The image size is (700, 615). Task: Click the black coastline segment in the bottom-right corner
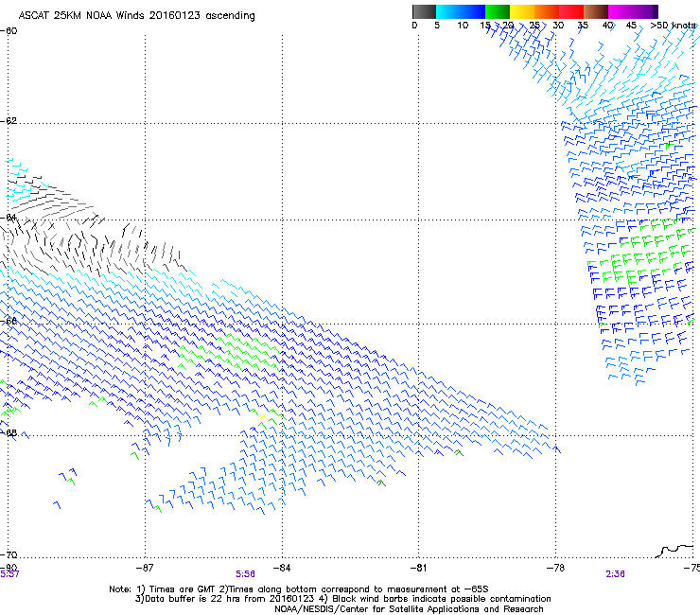click(x=676, y=551)
